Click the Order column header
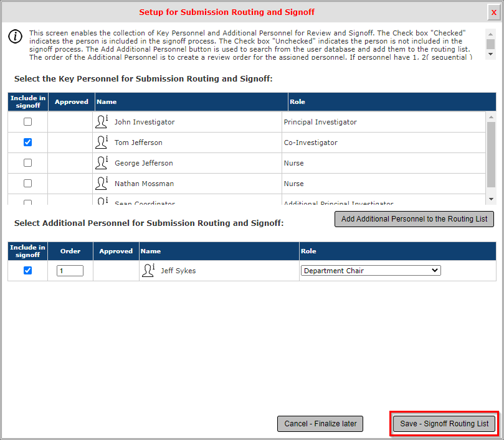504x440 pixels. coord(70,251)
